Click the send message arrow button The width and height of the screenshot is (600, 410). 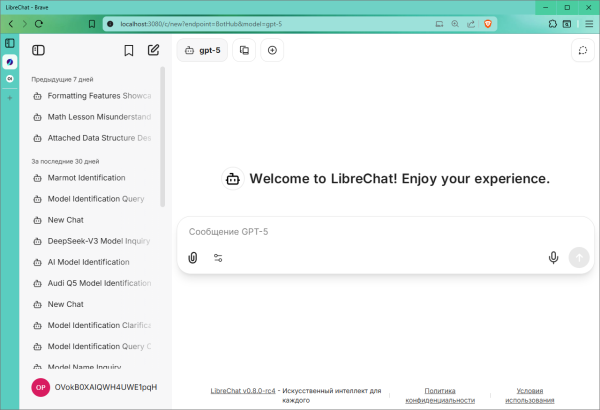click(x=579, y=257)
